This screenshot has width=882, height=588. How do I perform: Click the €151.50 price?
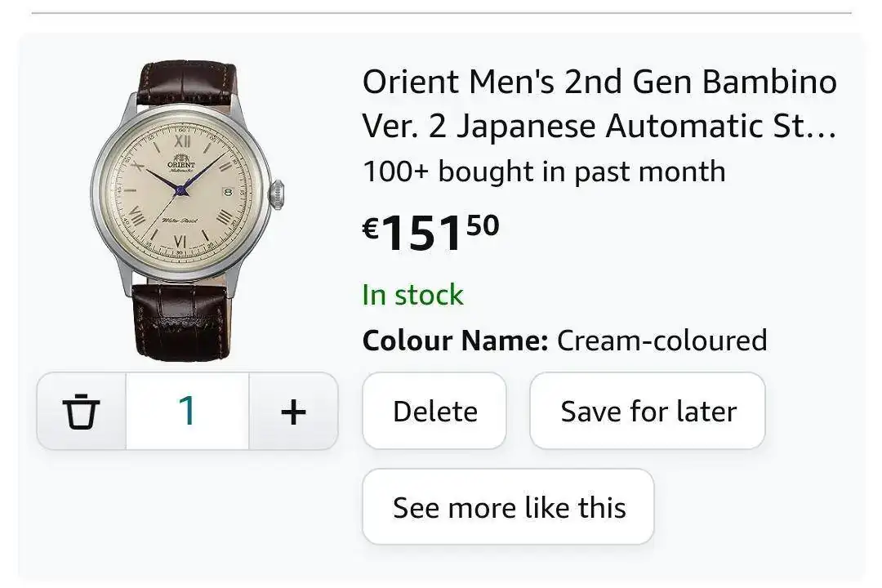pyautogui.click(x=431, y=232)
